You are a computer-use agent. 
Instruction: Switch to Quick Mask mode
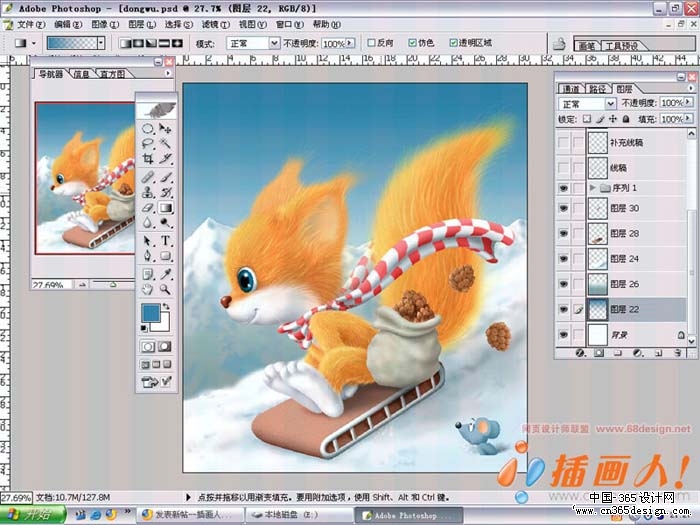[164, 346]
